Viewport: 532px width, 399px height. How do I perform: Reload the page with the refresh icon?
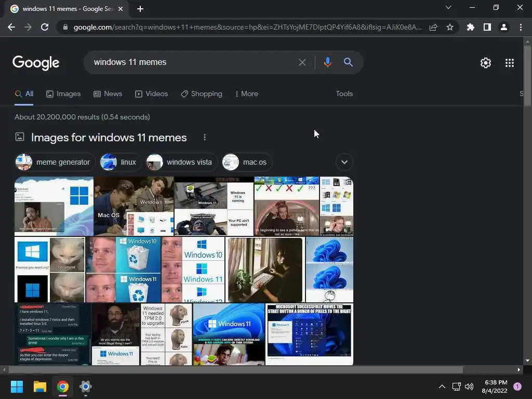[45, 27]
